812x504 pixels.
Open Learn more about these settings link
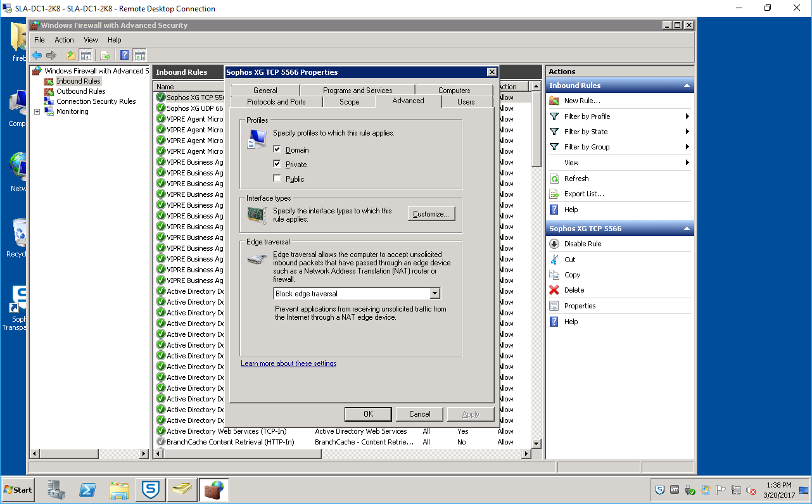[289, 363]
